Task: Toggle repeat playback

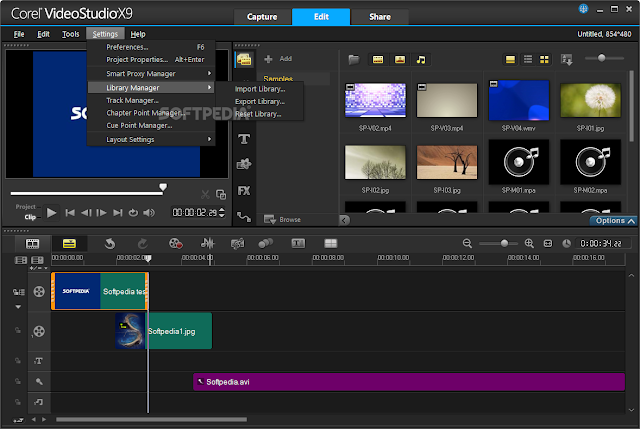Action: (133, 213)
